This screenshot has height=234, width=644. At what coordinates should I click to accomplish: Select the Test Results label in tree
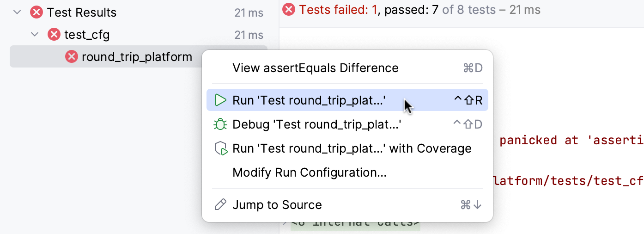click(x=82, y=12)
